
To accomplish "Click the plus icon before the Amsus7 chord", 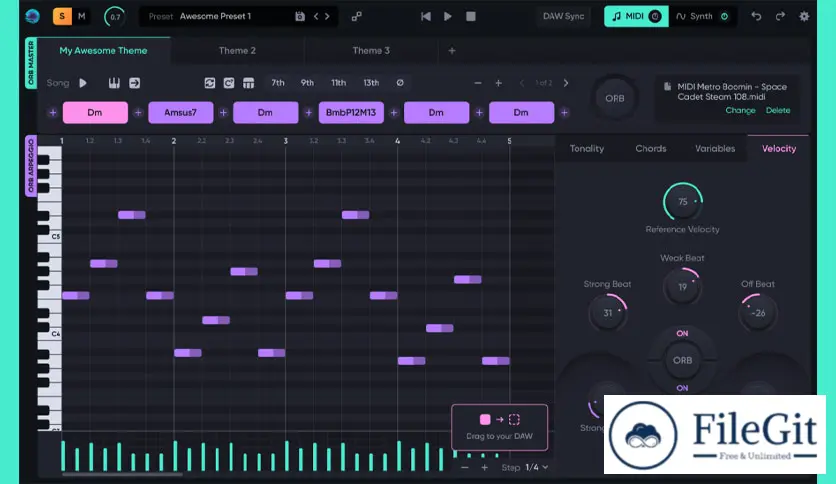I will (x=138, y=112).
